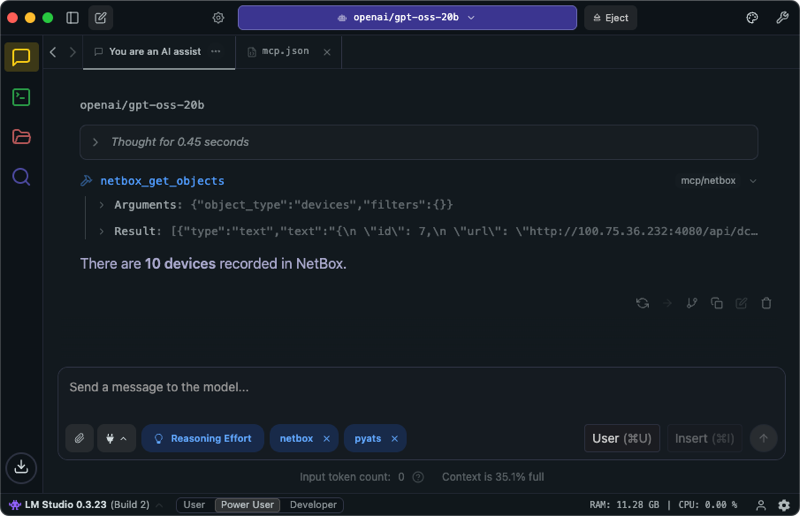
Task: Click the Input token count label
Action: pyautogui.click(x=345, y=477)
